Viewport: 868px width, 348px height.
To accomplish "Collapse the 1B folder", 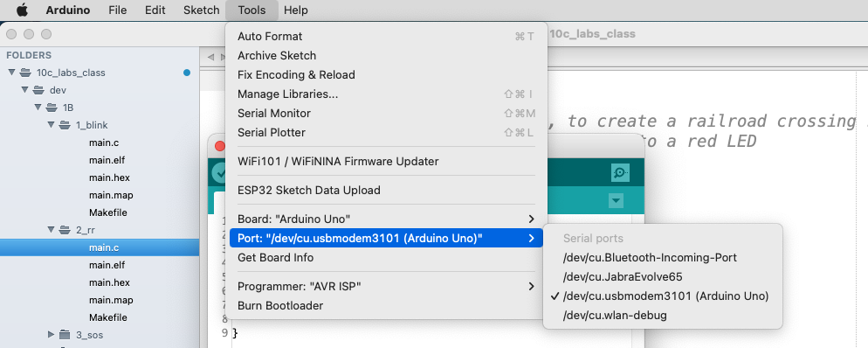I will [38, 107].
